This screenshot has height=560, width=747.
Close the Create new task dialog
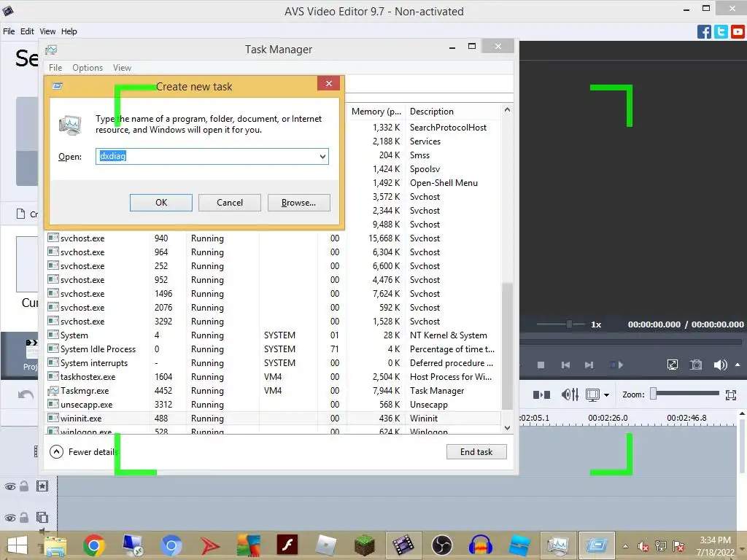tap(329, 83)
